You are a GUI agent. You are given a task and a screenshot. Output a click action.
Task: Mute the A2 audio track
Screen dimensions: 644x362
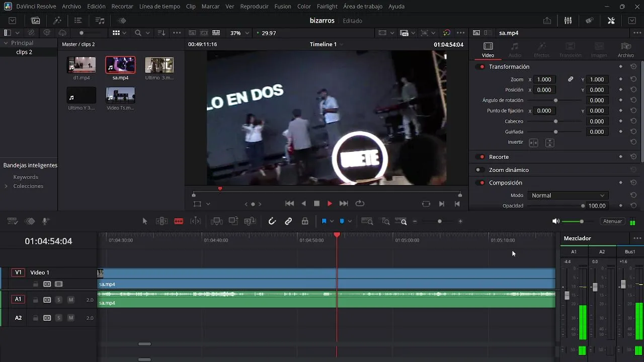coord(71,318)
